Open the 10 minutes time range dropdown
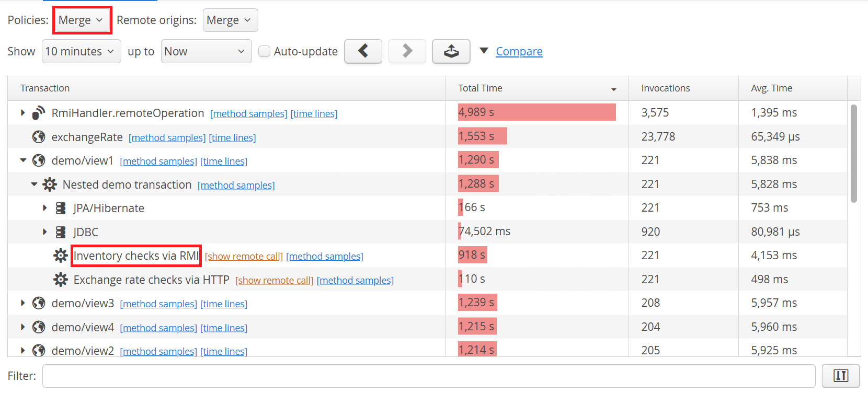The image size is (868, 405). (81, 51)
